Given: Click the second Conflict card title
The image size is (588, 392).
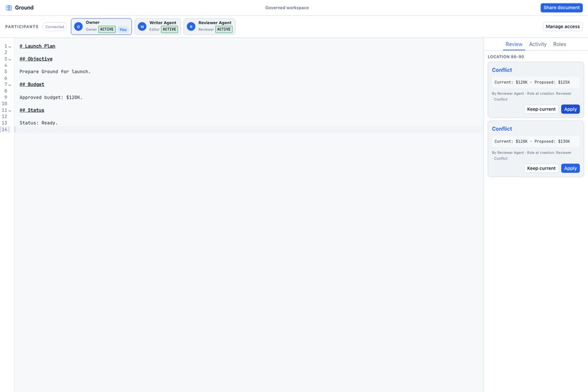Looking at the screenshot, I should 502,129.
